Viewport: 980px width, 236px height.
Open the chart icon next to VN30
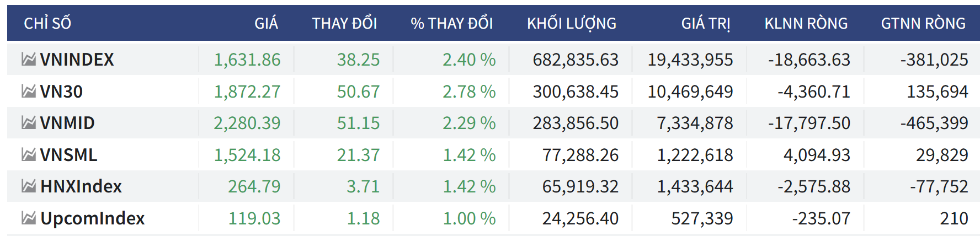[29, 91]
